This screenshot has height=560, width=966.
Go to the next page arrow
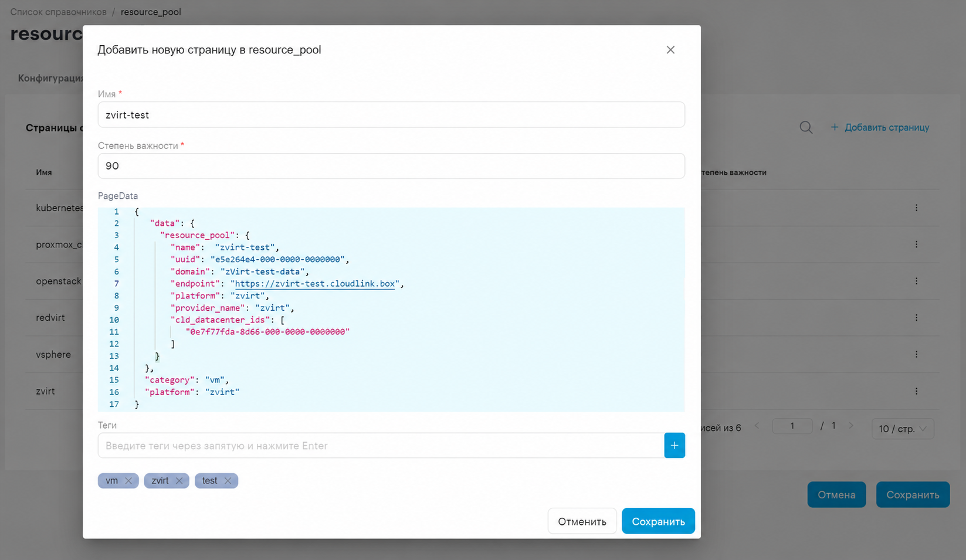pyautogui.click(x=851, y=426)
